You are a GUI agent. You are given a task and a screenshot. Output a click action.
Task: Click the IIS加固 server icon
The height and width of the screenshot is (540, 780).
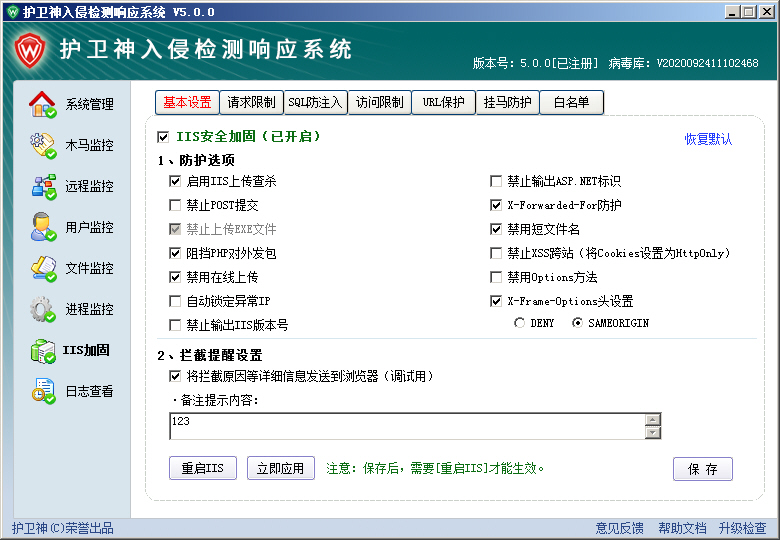tap(43, 351)
